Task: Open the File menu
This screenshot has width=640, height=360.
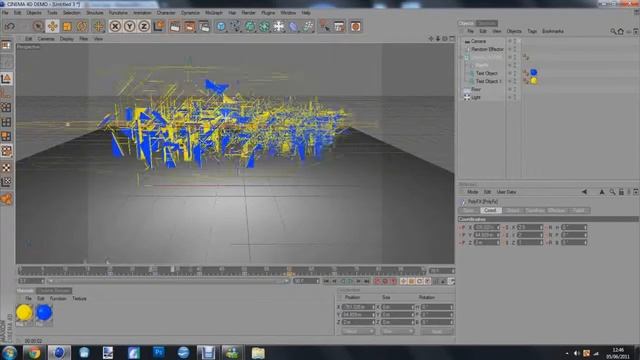Action: coord(5,13)
